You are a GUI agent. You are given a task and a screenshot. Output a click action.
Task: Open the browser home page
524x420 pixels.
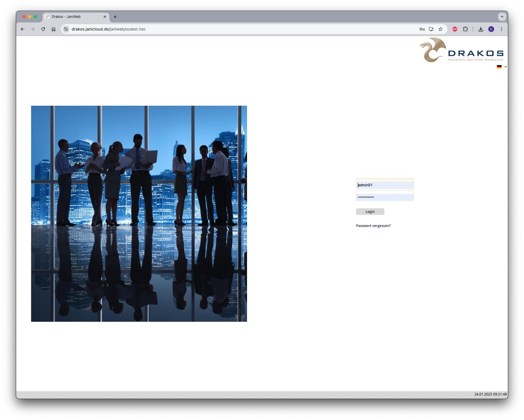coord(53,29)
